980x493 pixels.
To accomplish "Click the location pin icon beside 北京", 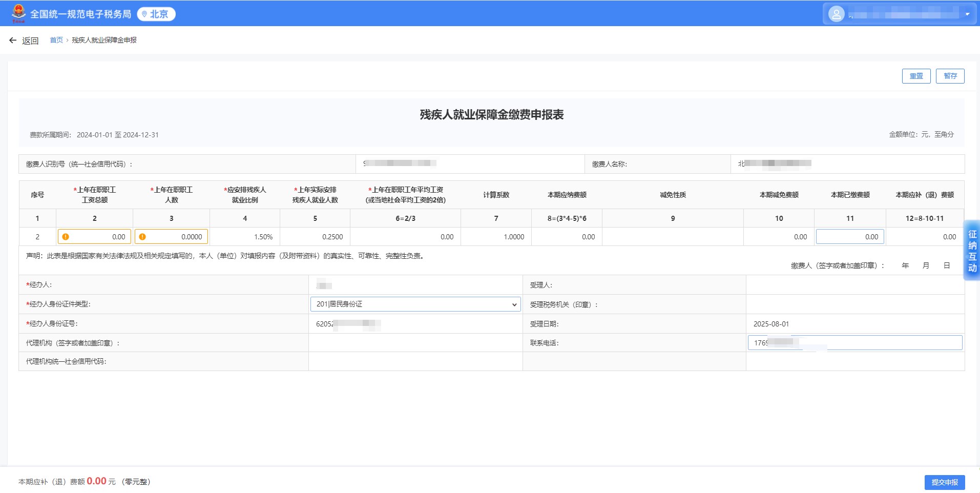I will (144, 14).
